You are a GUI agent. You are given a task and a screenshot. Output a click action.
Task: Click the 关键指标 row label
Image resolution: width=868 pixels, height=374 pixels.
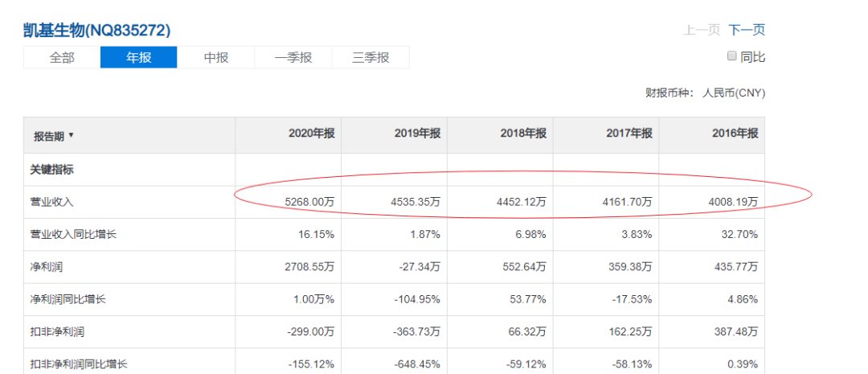pyautogui.click(x=51, y=170)
